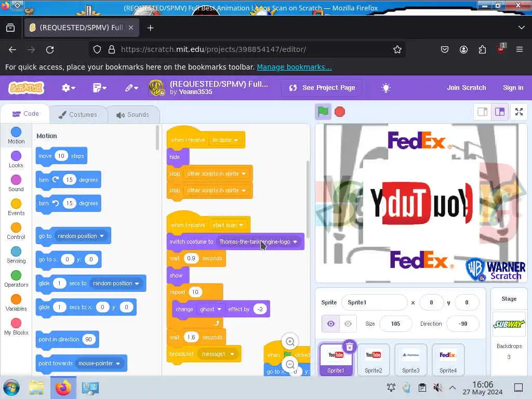Zoom in the code workspace
This screenshot has height=399, width=532.
[290, 341]
